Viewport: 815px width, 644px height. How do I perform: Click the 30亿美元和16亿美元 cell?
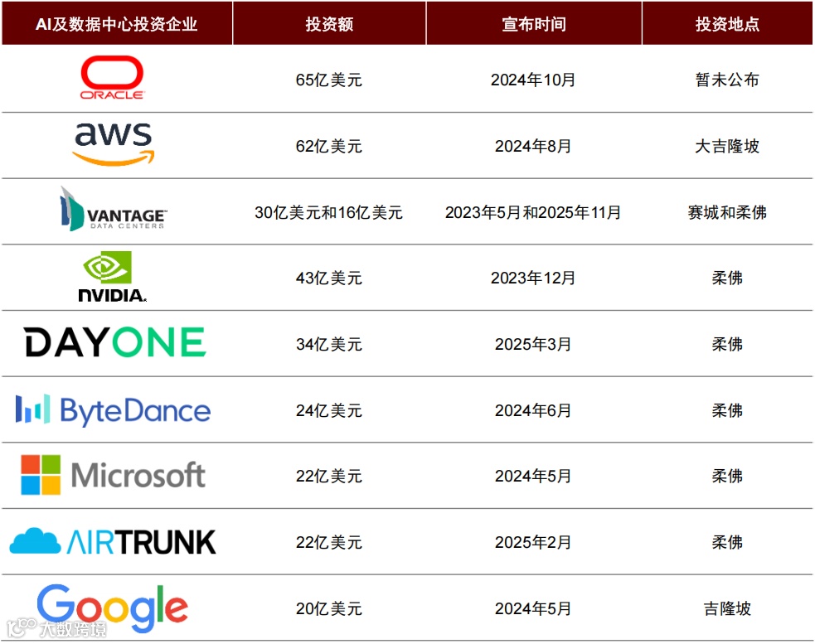click(328, 212)
